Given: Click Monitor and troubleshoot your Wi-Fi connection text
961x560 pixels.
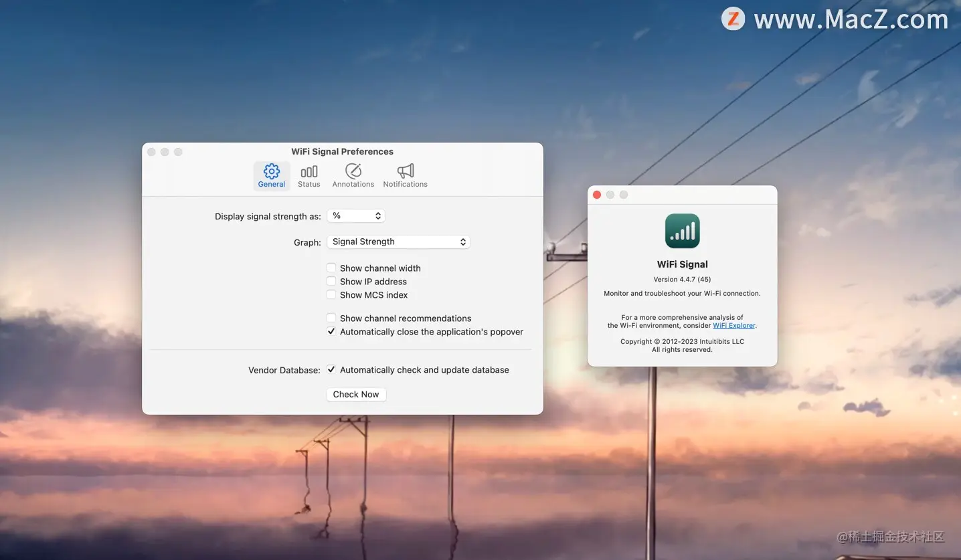Looking at the screenshot, I should click(682, 294).
